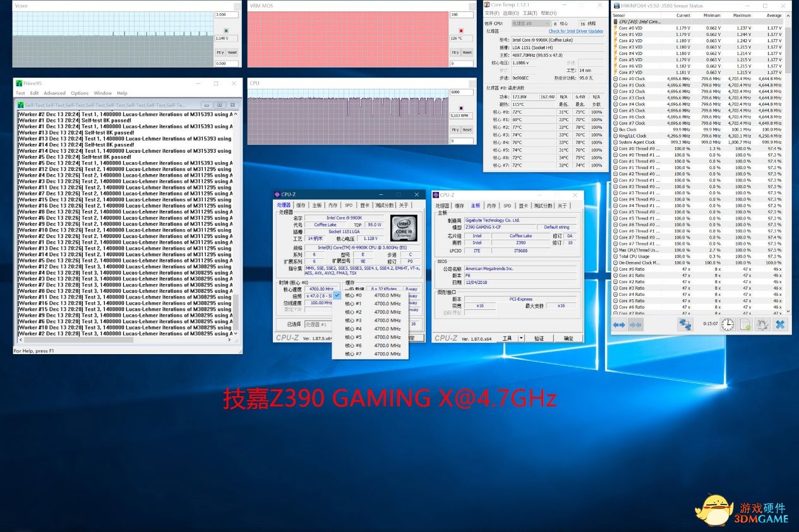The image size is (799, 532).
Task: Click HWiNFO expand columns arrows icon
Action: [x=619, y=324]
